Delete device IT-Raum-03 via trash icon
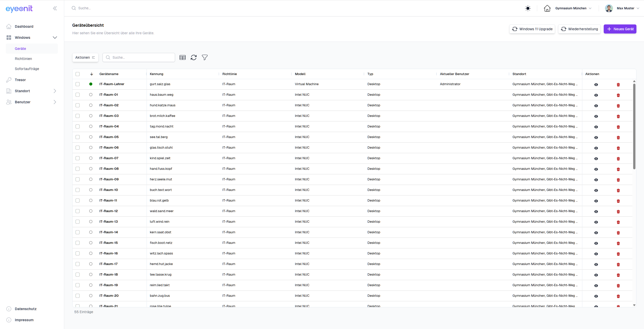 pyautogui.click(x=618, y=116)
